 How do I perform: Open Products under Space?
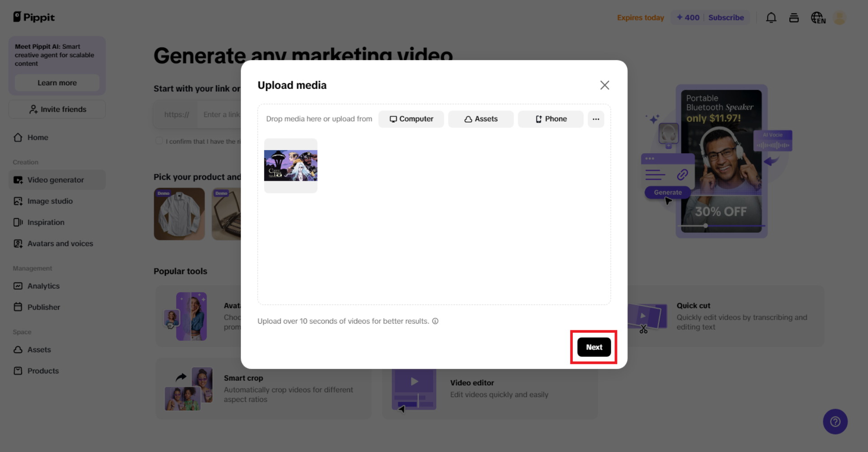pos(43,371)
